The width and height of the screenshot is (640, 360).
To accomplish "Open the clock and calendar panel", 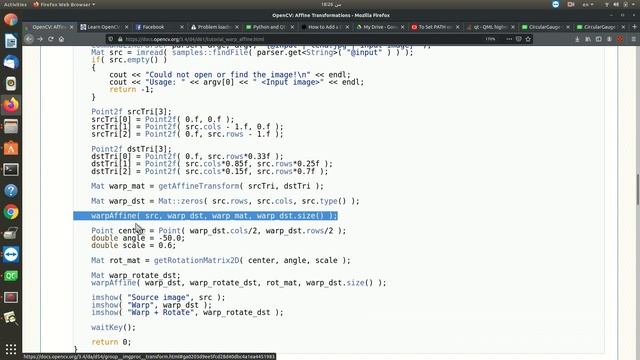I will 331,4.
